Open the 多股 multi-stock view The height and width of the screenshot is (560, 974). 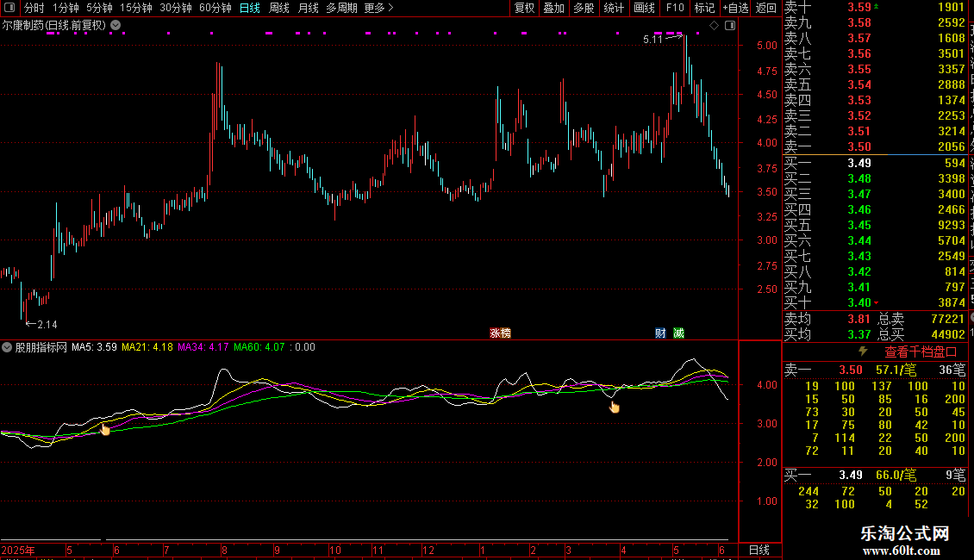(584, 8)
